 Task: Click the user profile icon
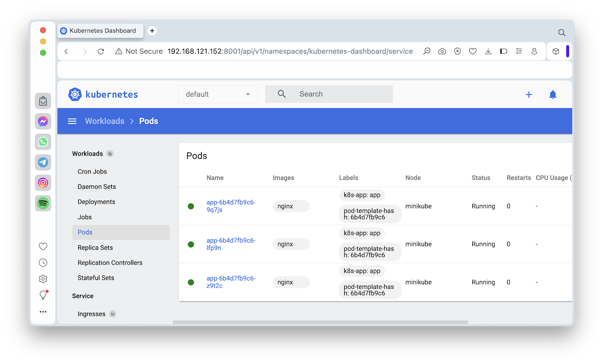[534, 51]
